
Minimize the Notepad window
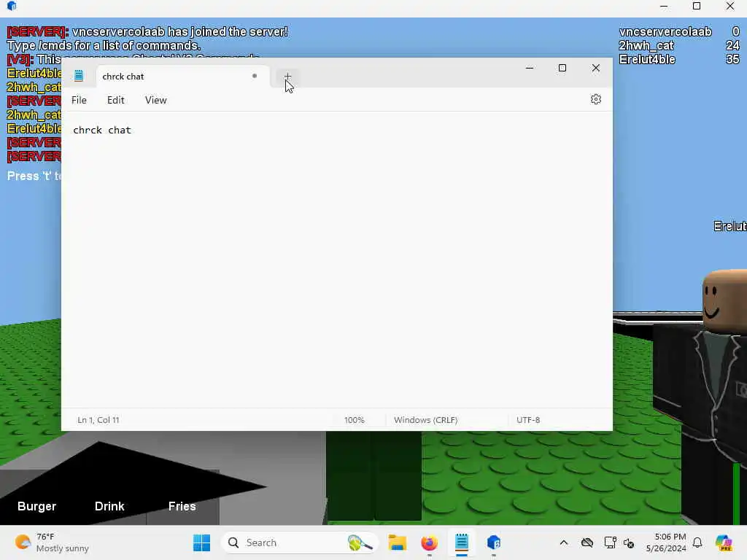(x=530, y=68)
